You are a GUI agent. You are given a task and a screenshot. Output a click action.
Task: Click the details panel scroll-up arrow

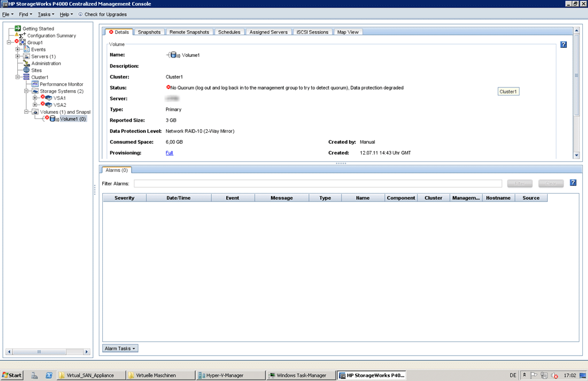coord(577,30)
